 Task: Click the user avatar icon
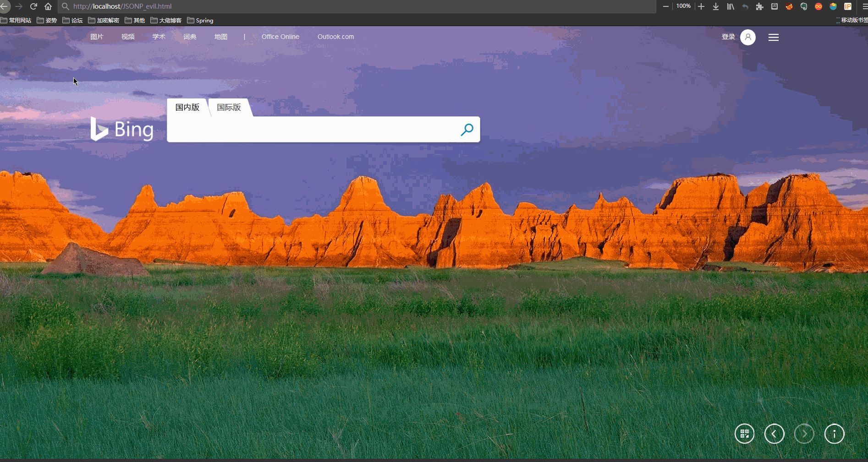tap(748, 37)
